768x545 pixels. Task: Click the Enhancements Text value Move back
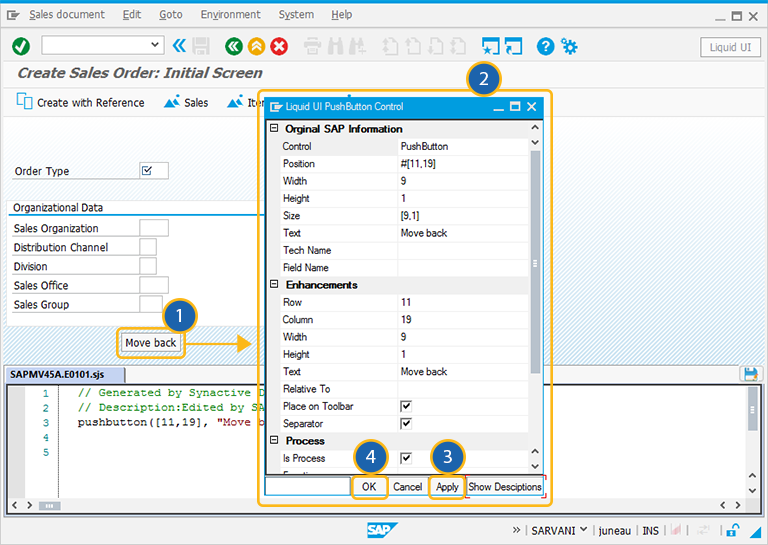click(463, 371)
